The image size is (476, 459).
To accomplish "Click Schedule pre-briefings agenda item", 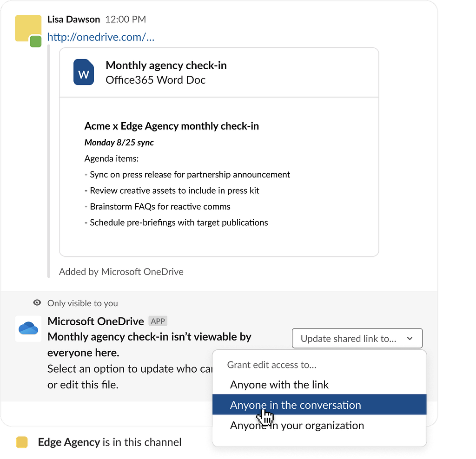I will pos(176,223).
